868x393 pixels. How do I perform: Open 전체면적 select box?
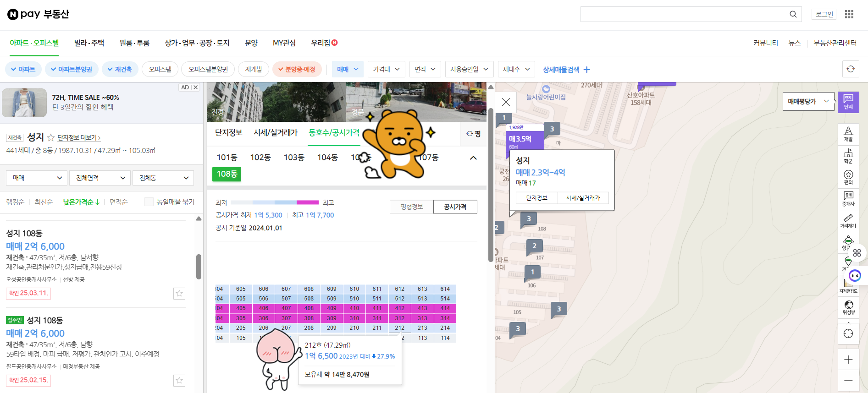(x=100, y=178)
